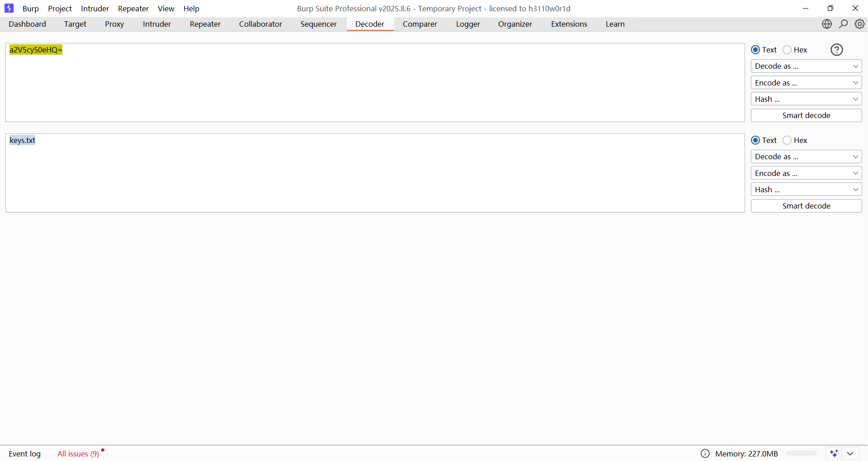Screen dimensions: 868x461
Task: Select the Hex radio in the keys.txt panel
Action: (787, 140)
